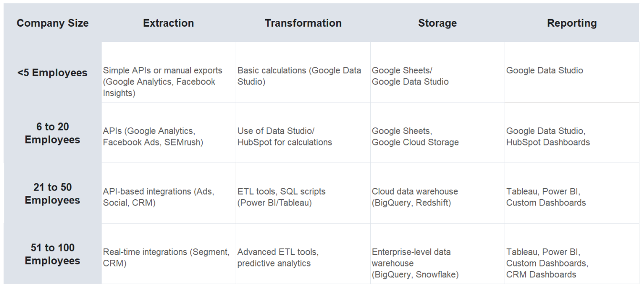The height and width of the screenshot is (286, 644).
Task: Select the Real-time integrations (Segment, CRM) cell
Action: [166, 257]
